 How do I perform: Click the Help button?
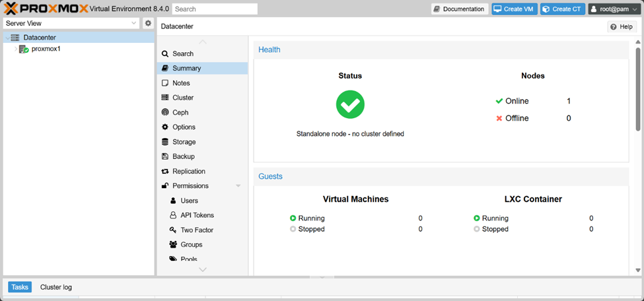tap(622, 26)
